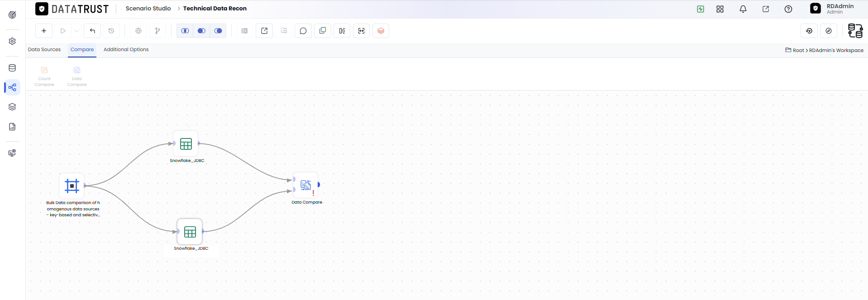Click the database flow icon at top right
The image size is (868, 300).
(855, 31)
